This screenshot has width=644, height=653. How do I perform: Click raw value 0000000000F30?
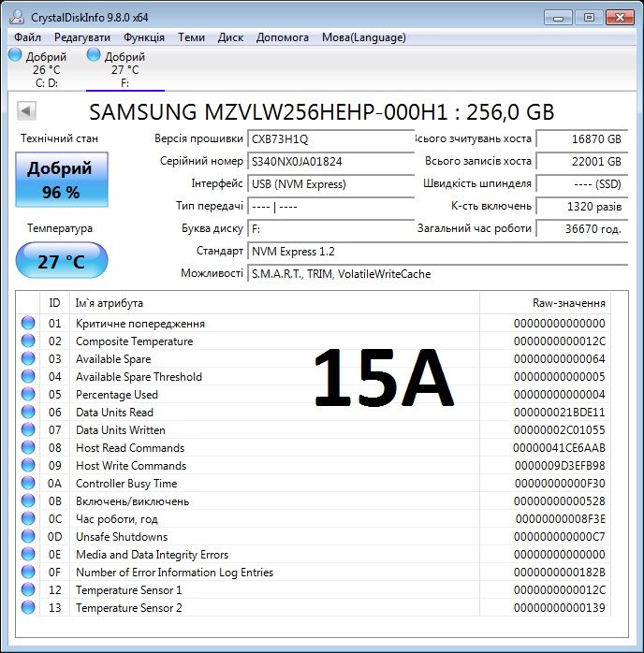click(x=560, y=484)
